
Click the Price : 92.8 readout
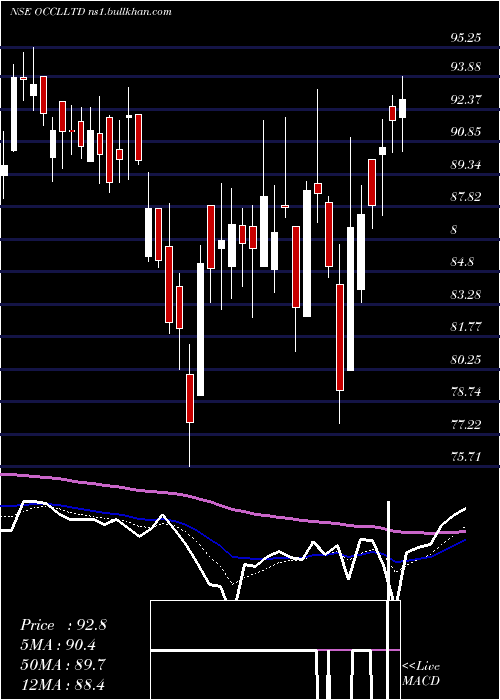[63, 625]
